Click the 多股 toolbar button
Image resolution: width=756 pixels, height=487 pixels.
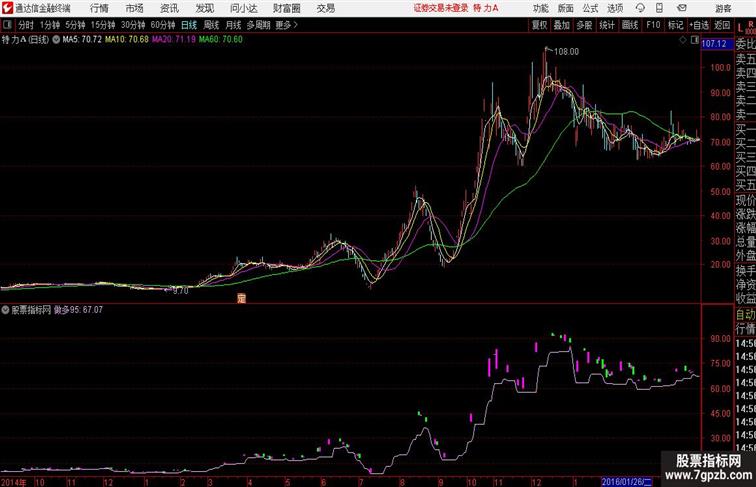coord(584,25)
